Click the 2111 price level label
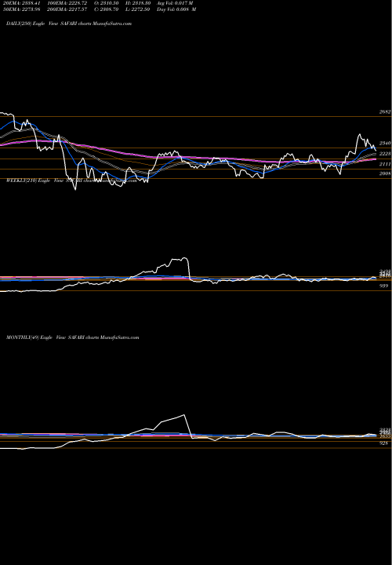The height and width of the screenshot is (565, 392). coord(385,164)
